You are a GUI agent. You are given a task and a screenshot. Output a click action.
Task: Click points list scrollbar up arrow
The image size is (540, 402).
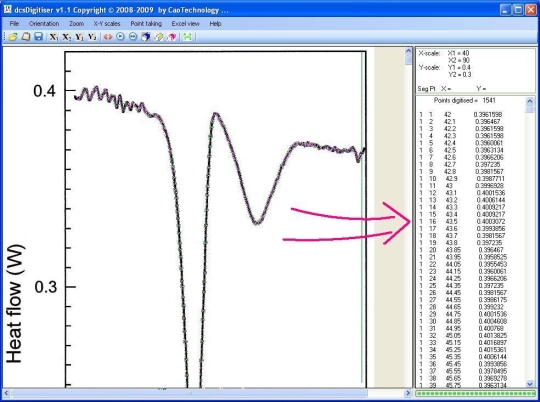click(x=530, y=101)
